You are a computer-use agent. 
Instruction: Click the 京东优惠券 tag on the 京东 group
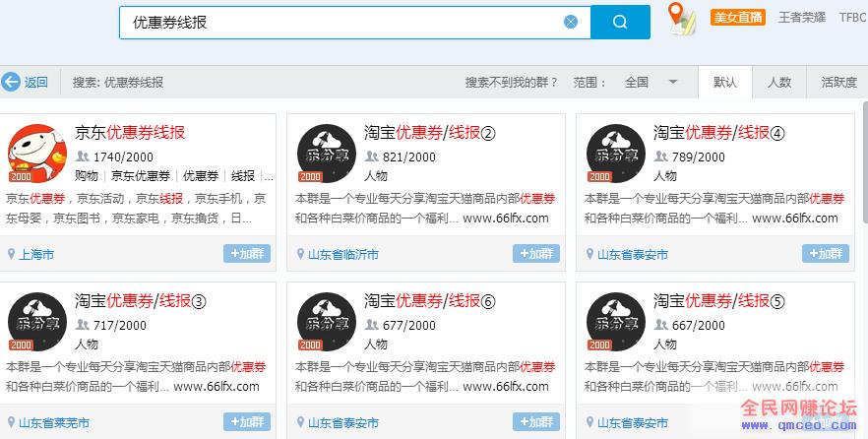(141, 176)
